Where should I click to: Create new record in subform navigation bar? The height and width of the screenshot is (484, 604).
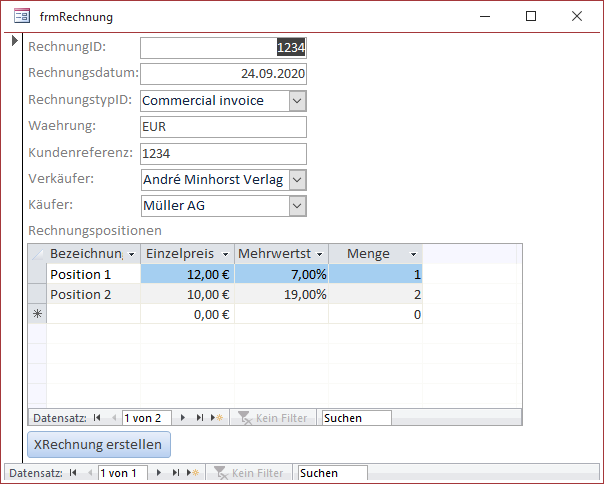pos(217,418)
